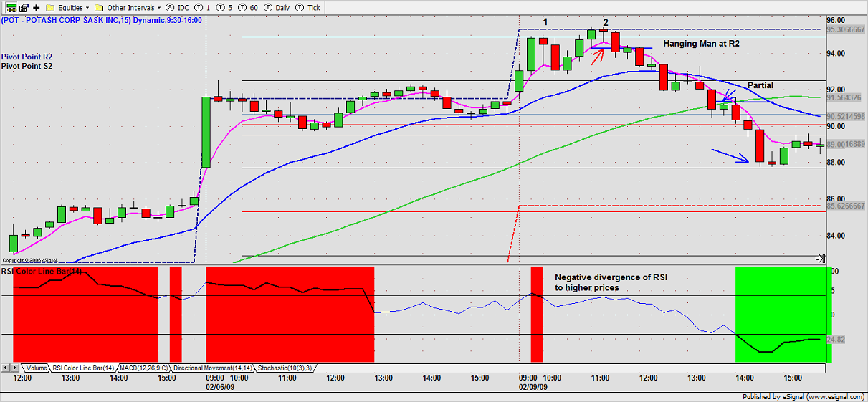The image size is (868, 402).
Task: Switch to 1-minute interval button
Action: 203,7
